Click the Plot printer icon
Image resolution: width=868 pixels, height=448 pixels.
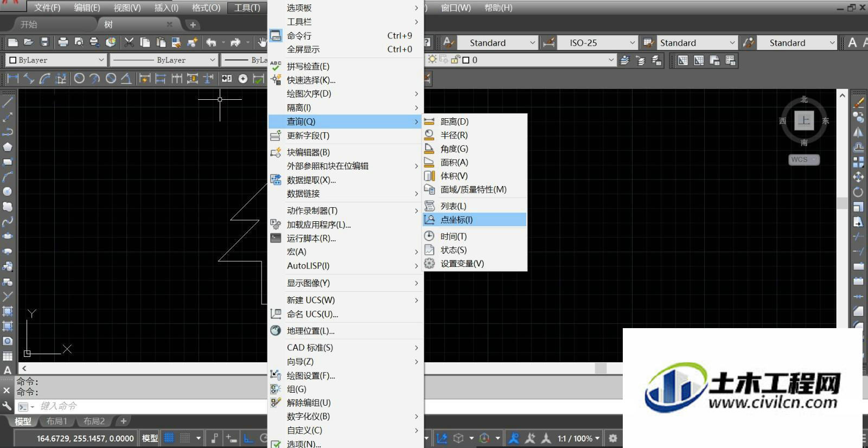coord(63,42)
